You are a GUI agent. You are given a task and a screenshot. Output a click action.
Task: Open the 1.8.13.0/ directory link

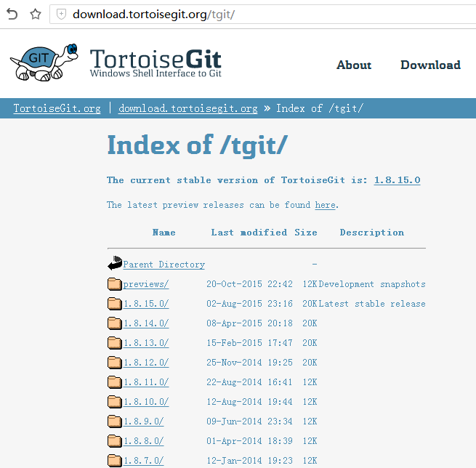(x=146, y=343)
